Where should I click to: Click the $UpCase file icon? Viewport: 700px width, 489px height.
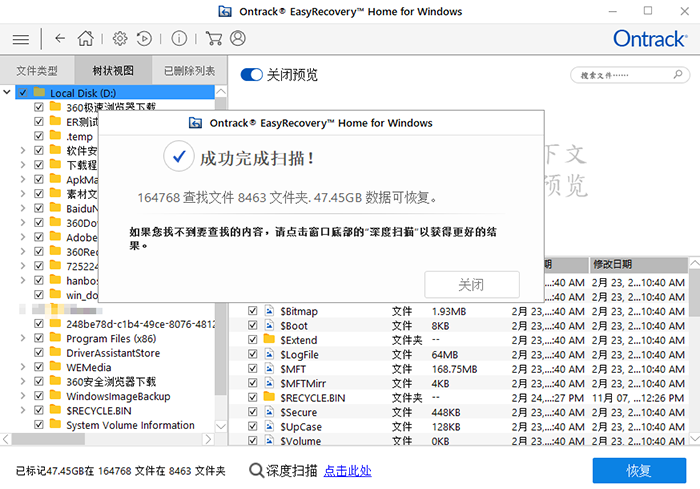tap(269, 426)
